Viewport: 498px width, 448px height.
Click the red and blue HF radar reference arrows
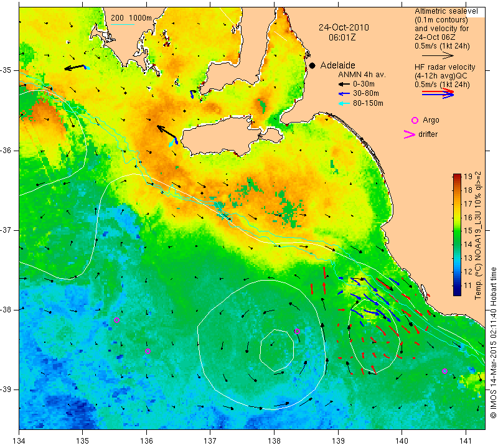coord(438,93)
